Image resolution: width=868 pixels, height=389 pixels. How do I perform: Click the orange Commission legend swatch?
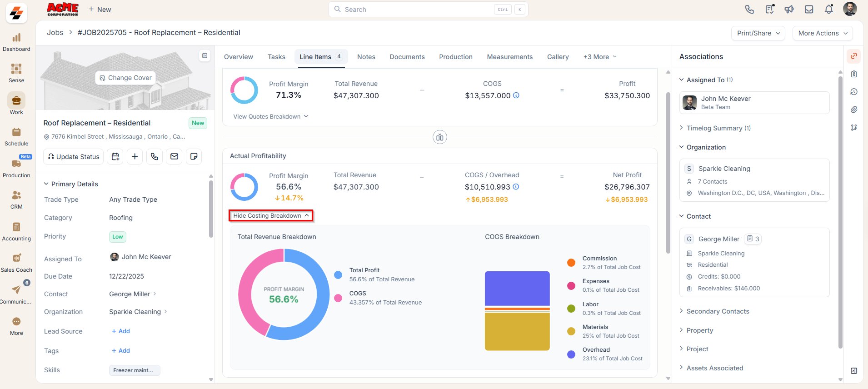pos(571,263)
